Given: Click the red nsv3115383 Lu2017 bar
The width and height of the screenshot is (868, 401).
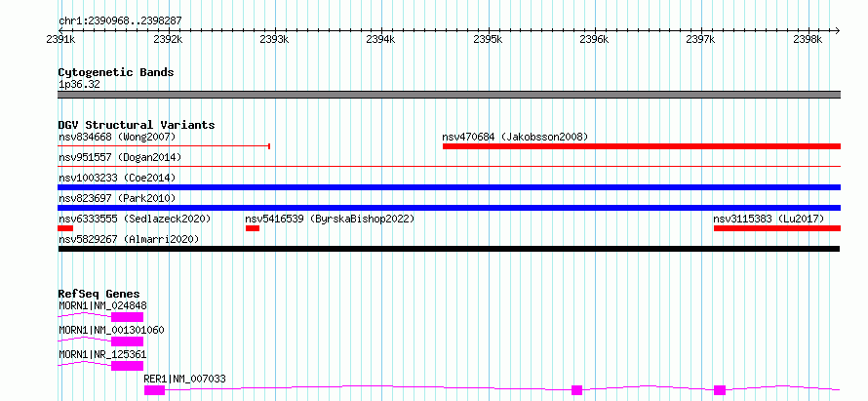Looking at the screenshot, I should tap(777, 228).
